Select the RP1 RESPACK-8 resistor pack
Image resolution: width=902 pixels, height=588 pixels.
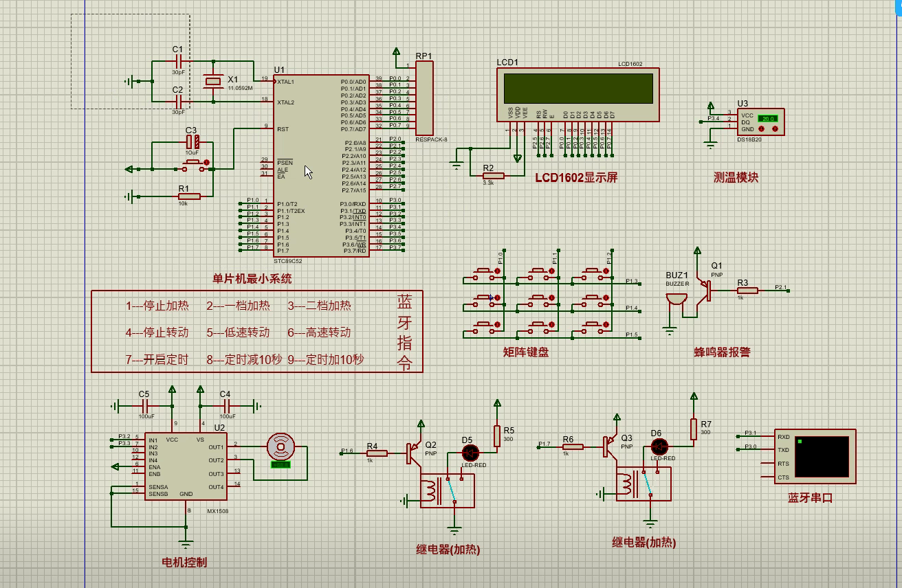point(424,98)
